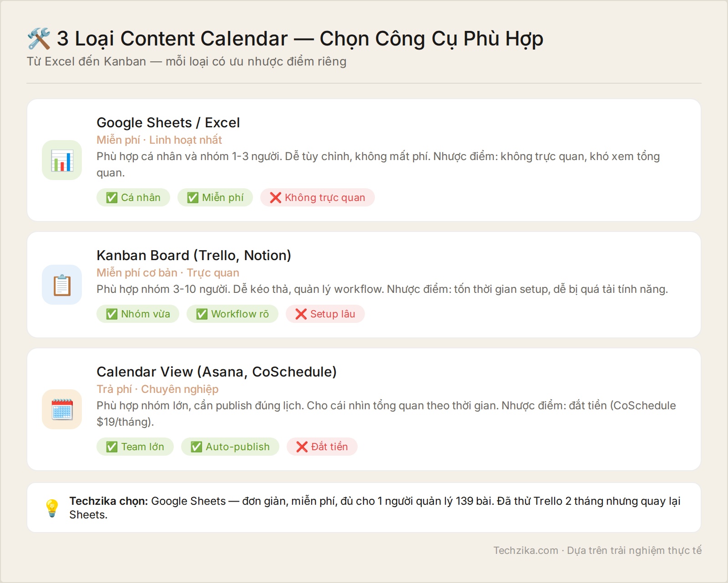728x583 pixels.
Task: Click the Calendar View description mentioning $19/tháng
Action: (x=386, y=413)
